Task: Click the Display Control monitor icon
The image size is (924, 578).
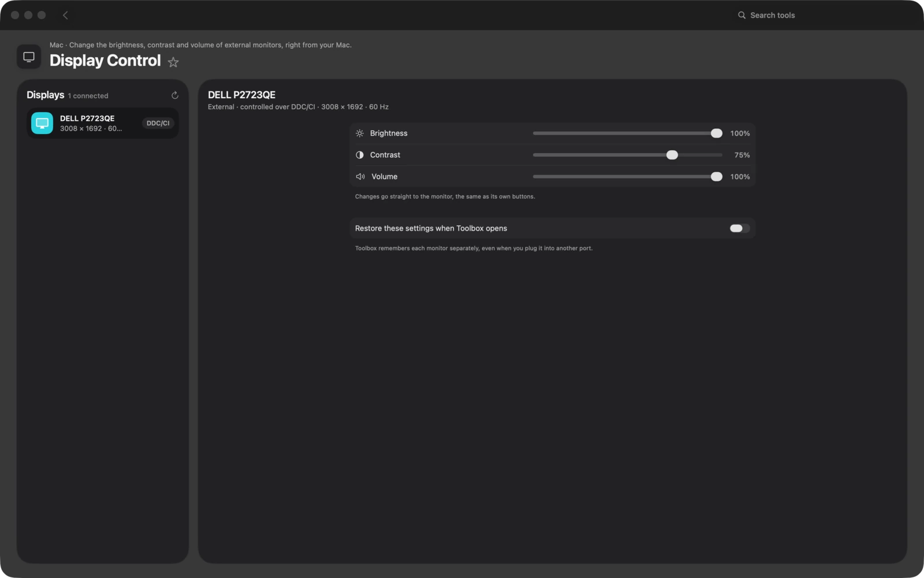Action: tap(29, 57)
